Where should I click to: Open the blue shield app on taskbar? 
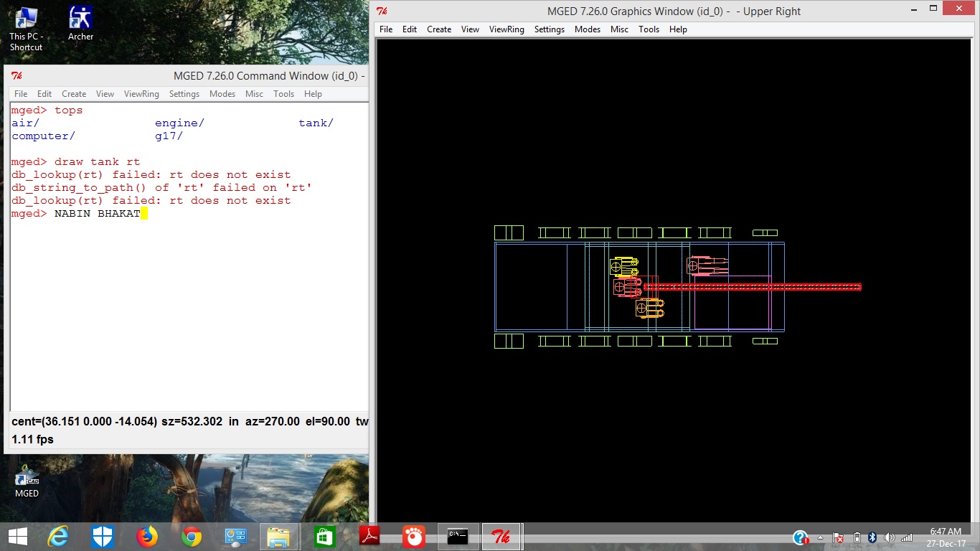(x=102, y=537)
